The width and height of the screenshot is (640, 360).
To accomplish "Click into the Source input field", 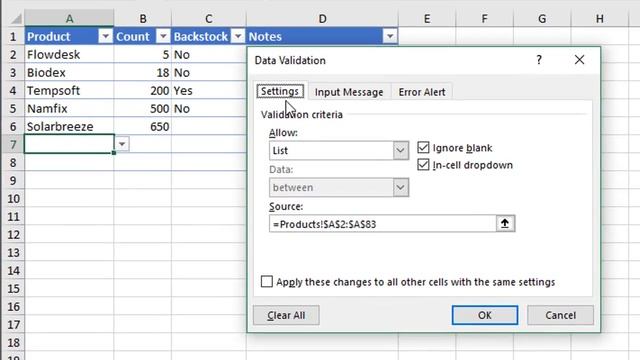I will 382,224.
